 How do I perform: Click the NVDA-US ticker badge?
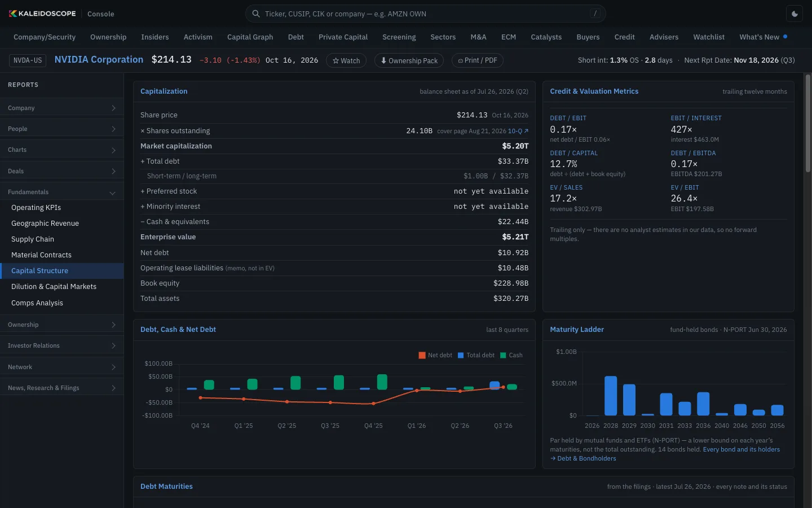click(x=28, y=60)
